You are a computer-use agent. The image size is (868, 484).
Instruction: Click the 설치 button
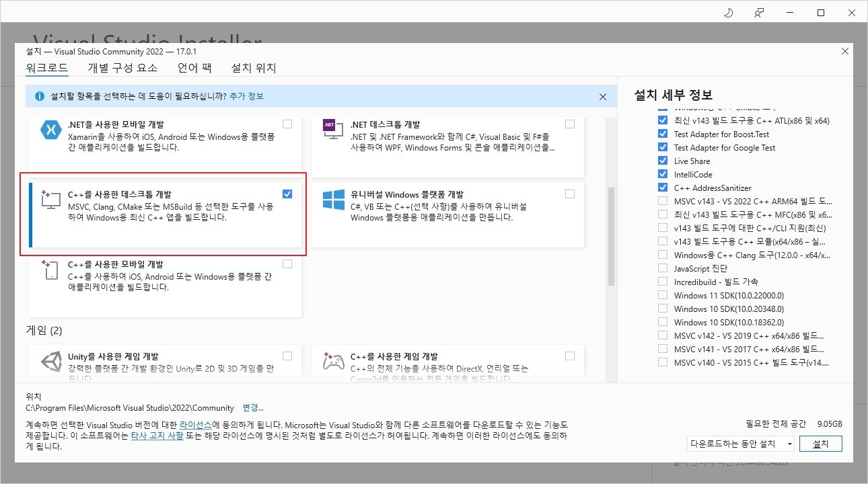[821, 444]
